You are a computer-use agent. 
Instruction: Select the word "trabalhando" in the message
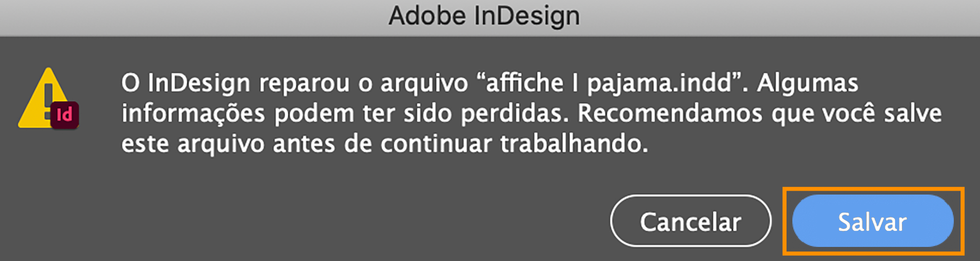point(573,144)
